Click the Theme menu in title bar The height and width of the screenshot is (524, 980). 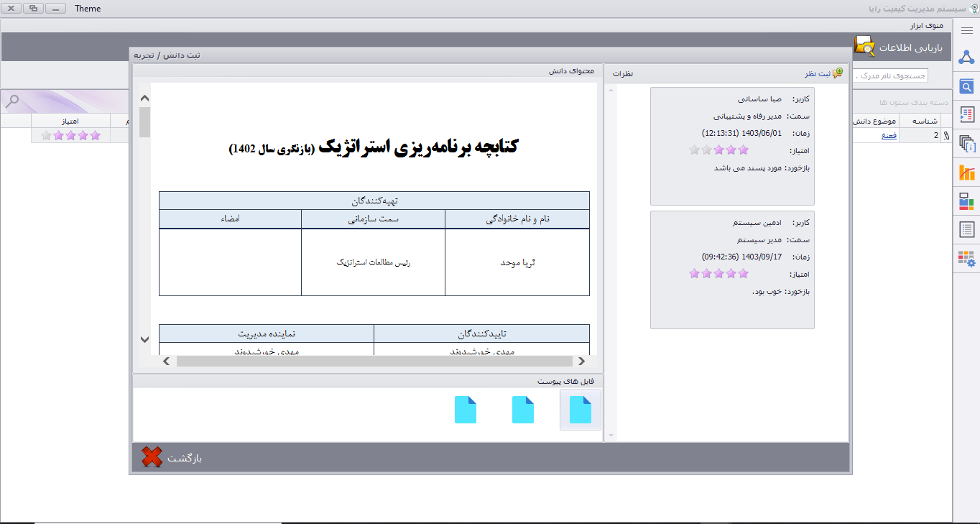pos(88,9)
